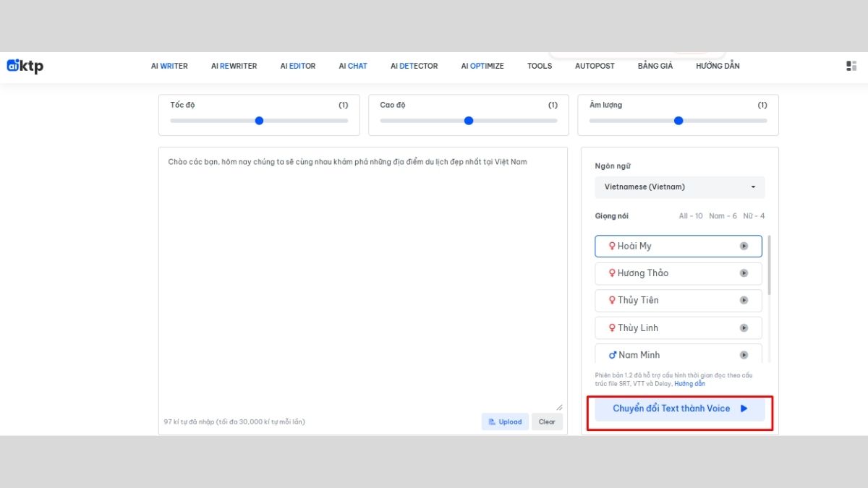Open AI WRITER menu
868x488 pixels.
[169, 66]
